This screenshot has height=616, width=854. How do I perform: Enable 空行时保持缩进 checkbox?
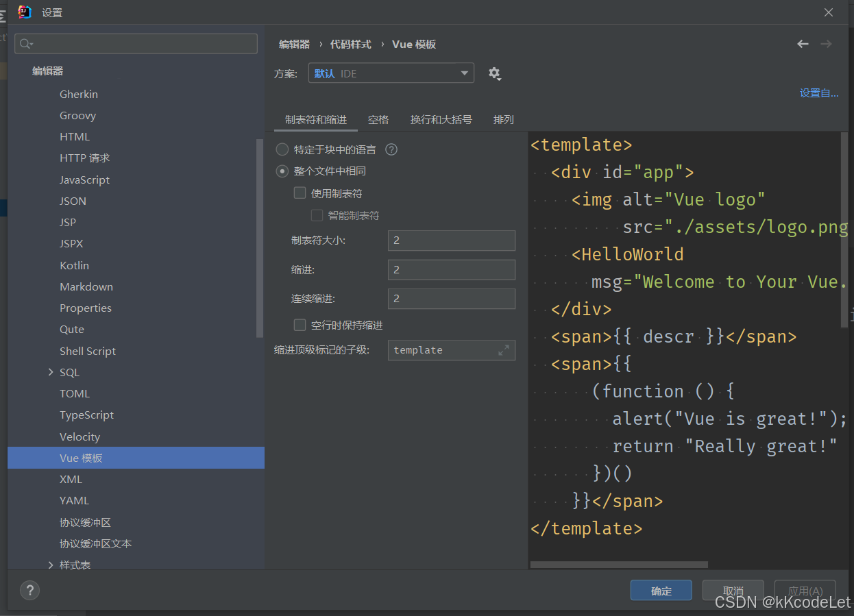[x=300, y=325]
